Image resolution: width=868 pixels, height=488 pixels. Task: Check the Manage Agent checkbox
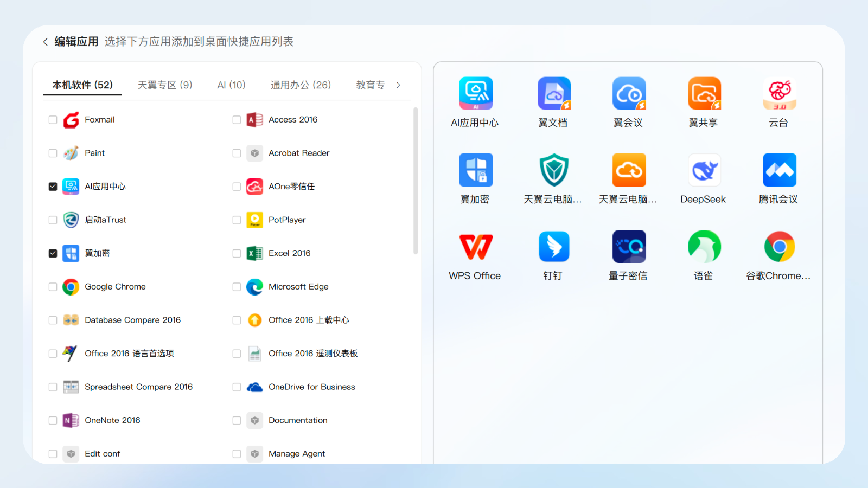point(237,454)
